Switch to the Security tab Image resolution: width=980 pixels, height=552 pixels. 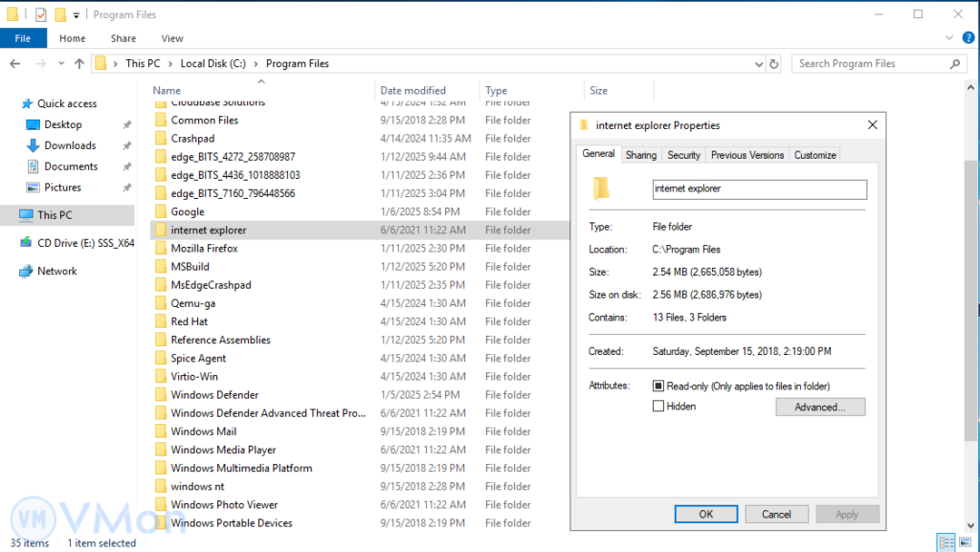point(683,155)
